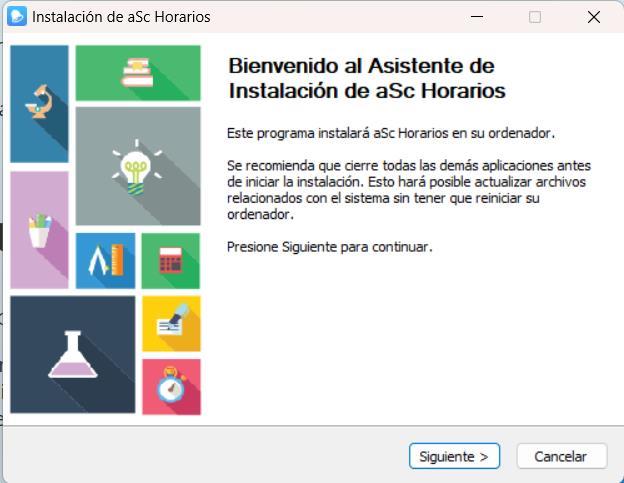The width and height of the screenshot is (624, 483).
Task: Click the red calculator tile
Action: [x=171, y=261]
